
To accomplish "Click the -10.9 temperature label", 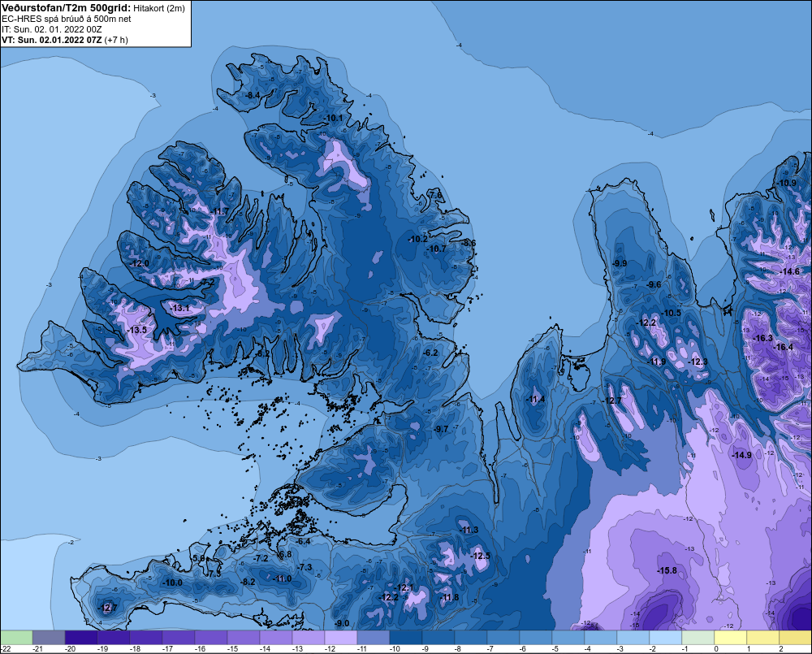I will coord(787,183).
